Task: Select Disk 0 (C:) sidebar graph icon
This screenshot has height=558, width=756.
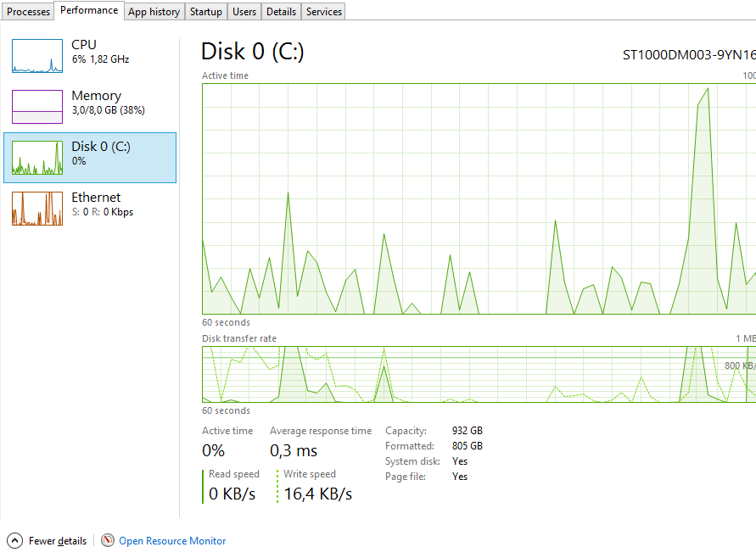Action: coord(37,158)
